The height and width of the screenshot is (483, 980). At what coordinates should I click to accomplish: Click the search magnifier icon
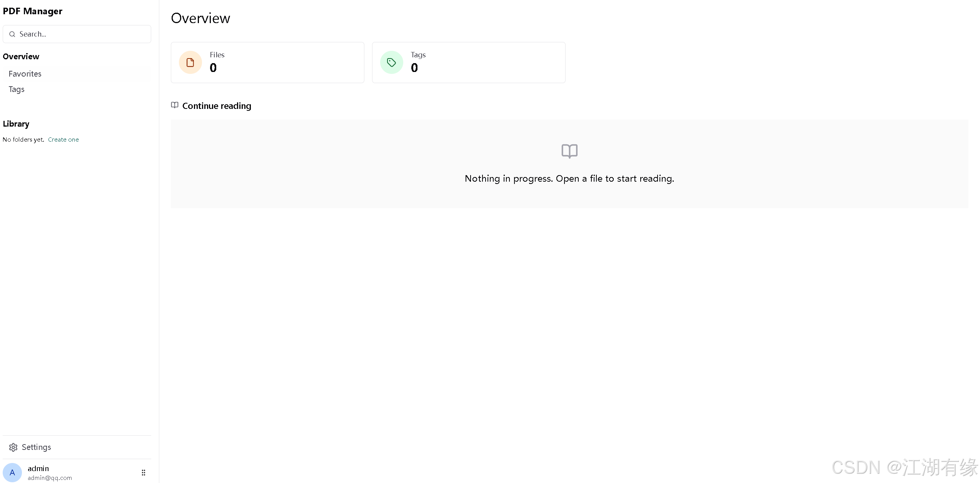[x=12, y=34]
